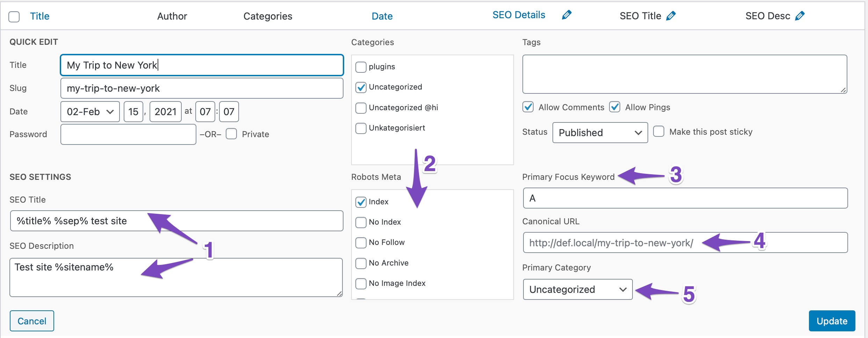Click into the Primary Focus Keyword field
The height and width of the screenshot is (338, 868).
pyautogui.click(x=685, y=198)
